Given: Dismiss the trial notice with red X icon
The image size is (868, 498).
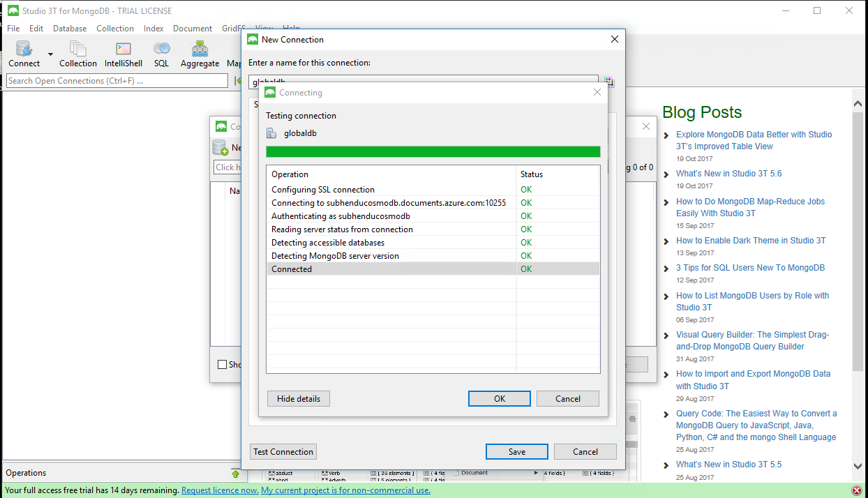Looking at the screenshot, I should (x=856, y=491).
